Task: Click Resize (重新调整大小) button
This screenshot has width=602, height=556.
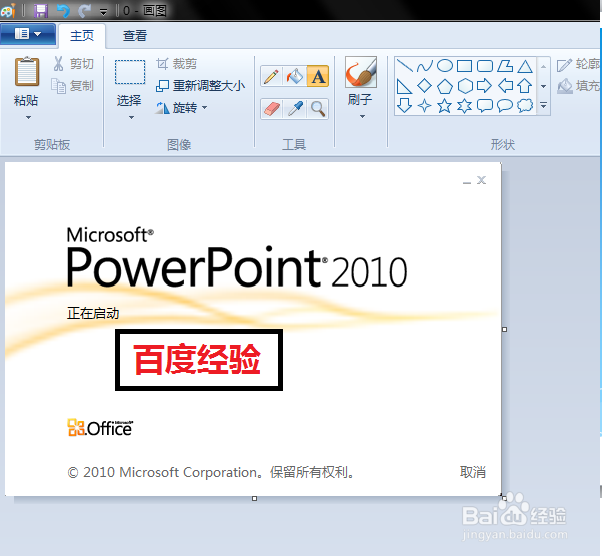Action: (200, 86)
